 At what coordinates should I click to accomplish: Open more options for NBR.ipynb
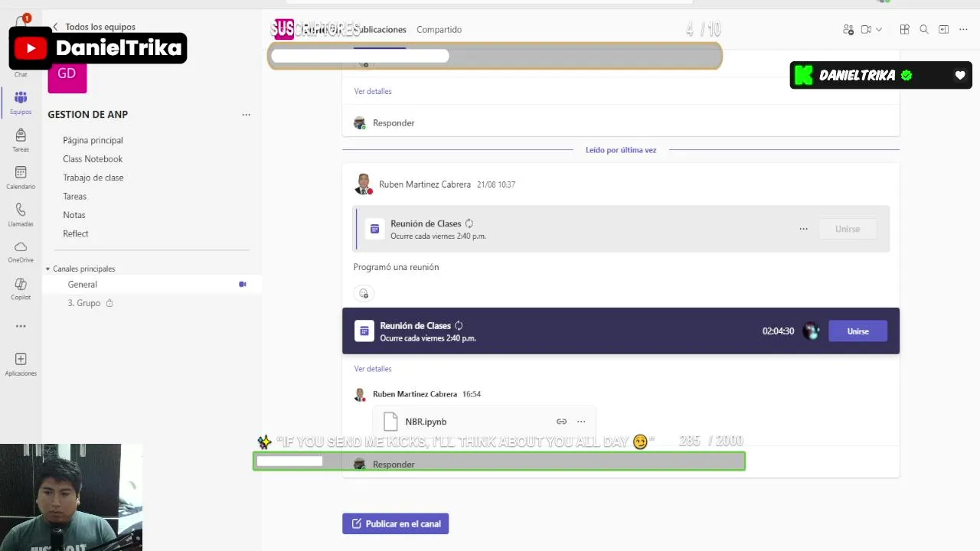pyautogui.click(x=581, y=422)
